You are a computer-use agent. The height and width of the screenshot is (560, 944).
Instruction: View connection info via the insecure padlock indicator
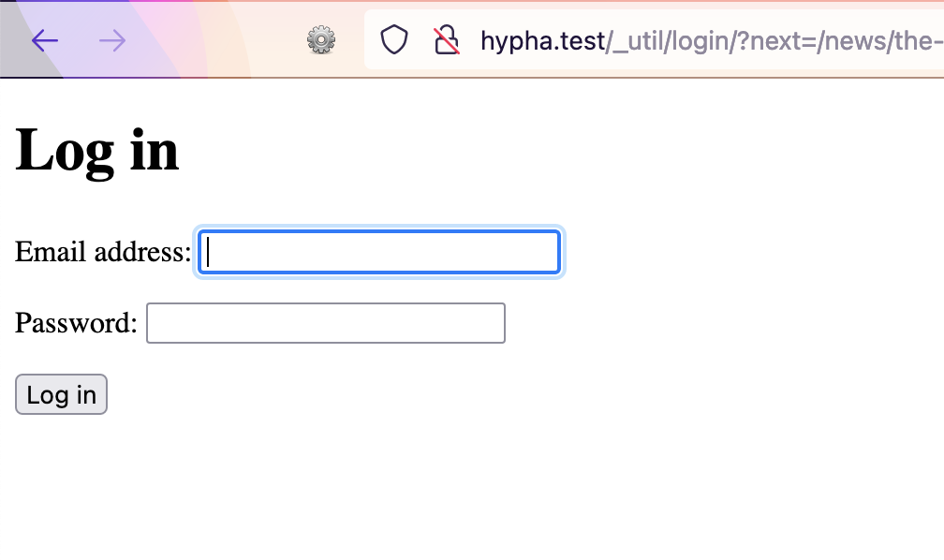coord(446,40)
